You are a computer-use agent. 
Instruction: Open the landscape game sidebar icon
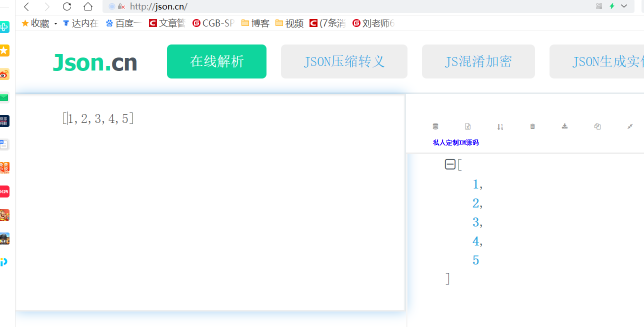4,238
